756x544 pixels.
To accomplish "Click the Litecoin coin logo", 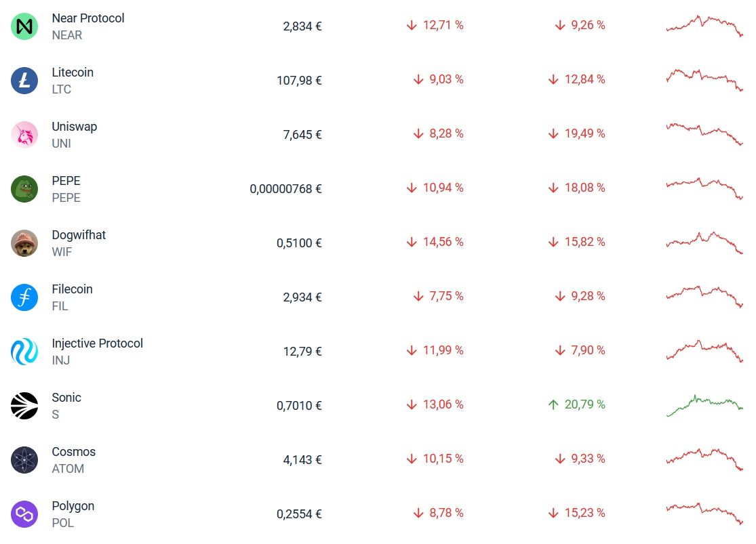I will [24, 81].
